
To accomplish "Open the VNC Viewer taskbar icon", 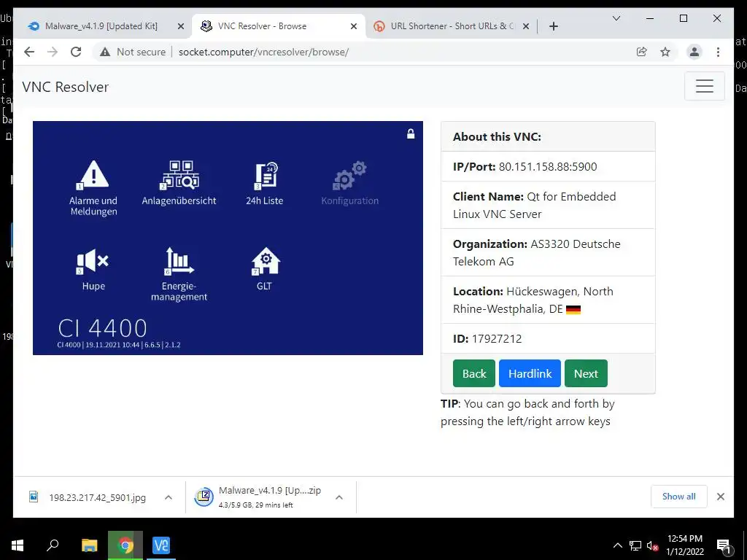I will point(161,545).
